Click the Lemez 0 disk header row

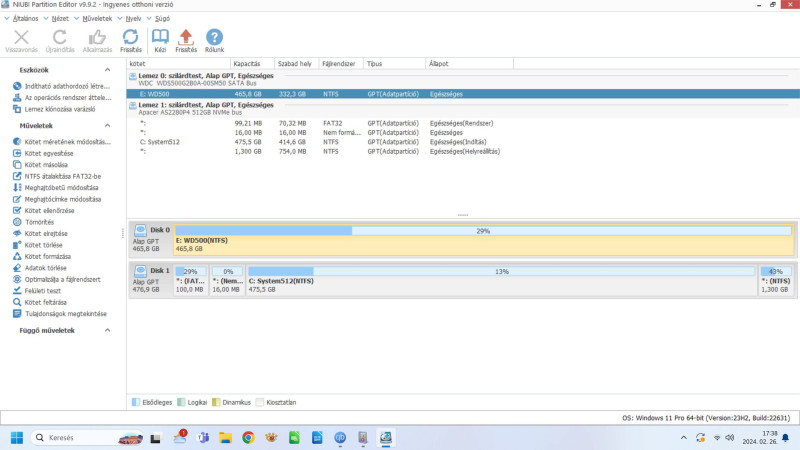click(463, 79)
